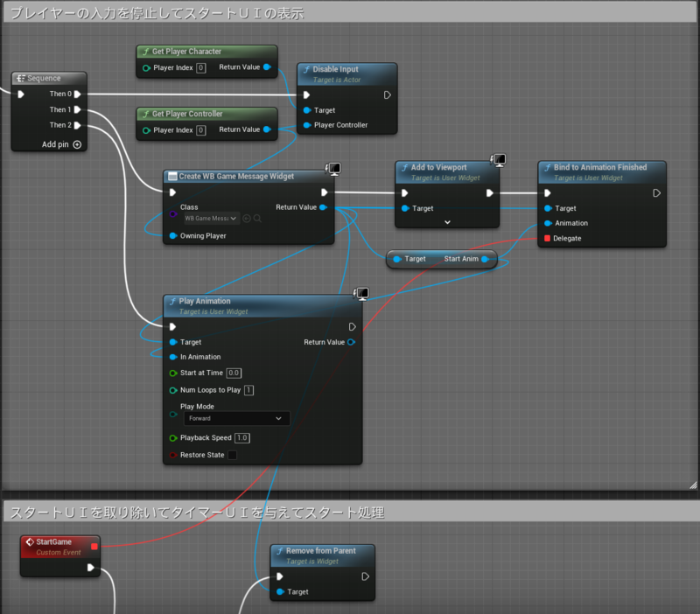The height and width of the screenshot is (614, 700).
Task: Edit Player Index value on Get Player Character
Action: 201,68
